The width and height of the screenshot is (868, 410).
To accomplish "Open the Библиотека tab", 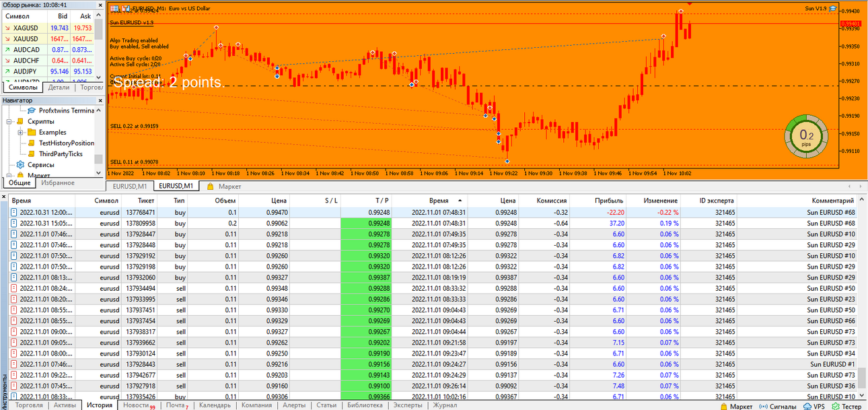I will (365, 405).
